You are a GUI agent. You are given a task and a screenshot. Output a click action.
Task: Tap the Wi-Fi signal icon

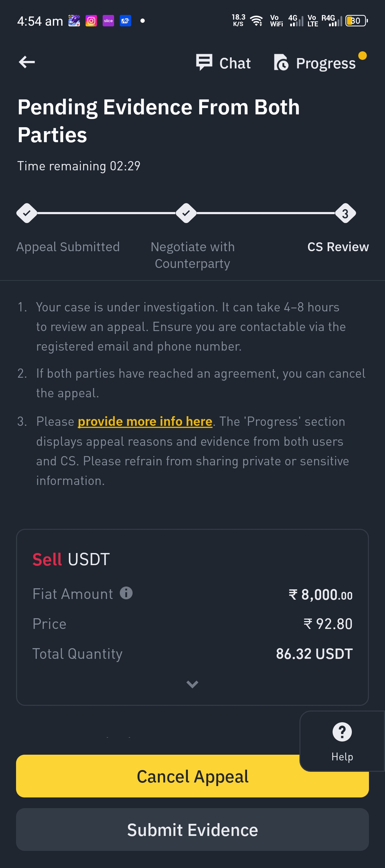(x=257, y=21)
